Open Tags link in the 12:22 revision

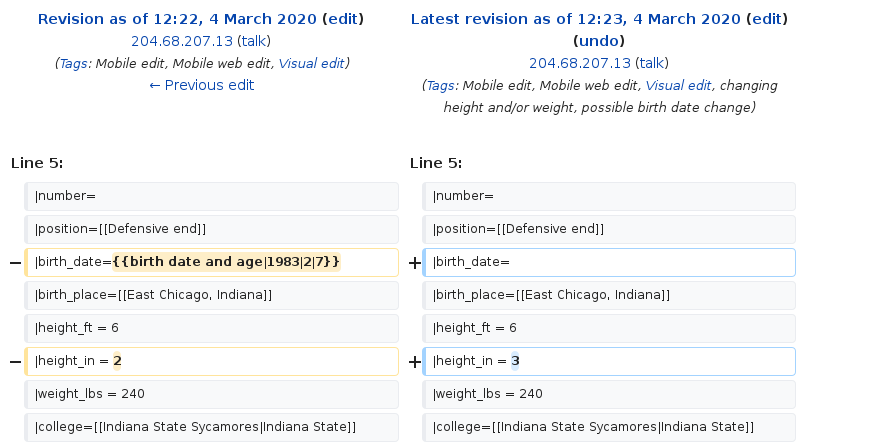point(73,64)
